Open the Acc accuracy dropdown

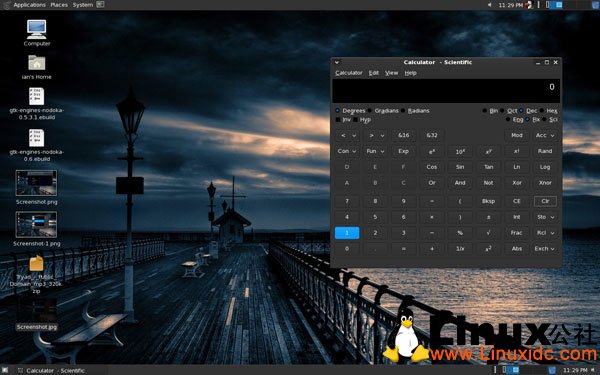coord(545,135)
